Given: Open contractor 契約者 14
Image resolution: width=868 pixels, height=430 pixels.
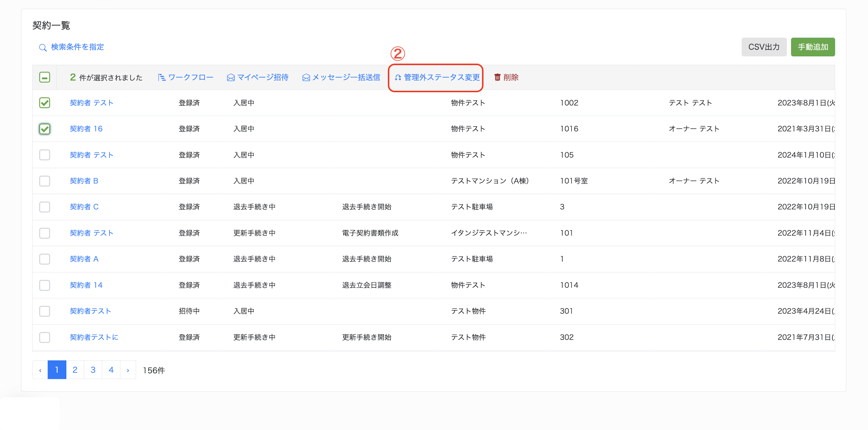Looking at the screenshot, I should (x=86, y=285).
